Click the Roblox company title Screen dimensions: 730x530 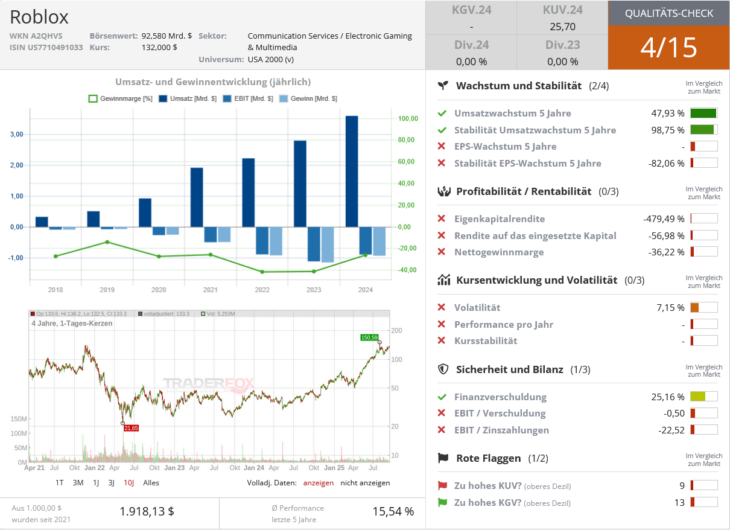tap(39, 17)
